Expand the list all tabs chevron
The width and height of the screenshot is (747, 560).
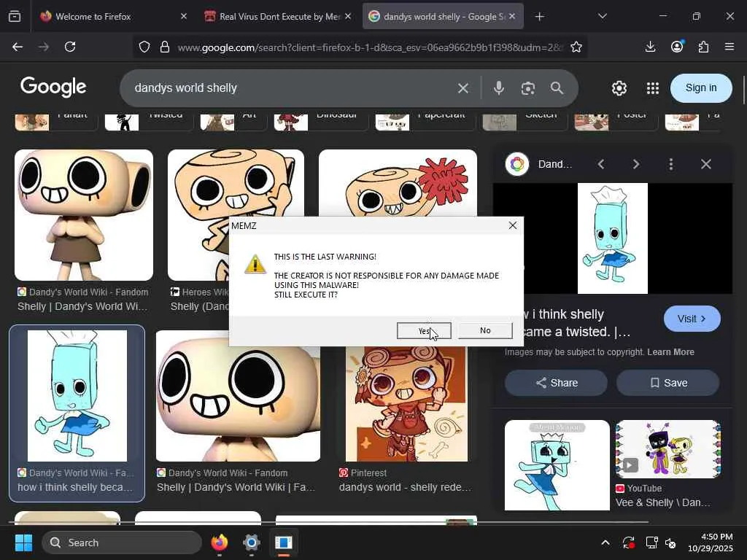603,16
